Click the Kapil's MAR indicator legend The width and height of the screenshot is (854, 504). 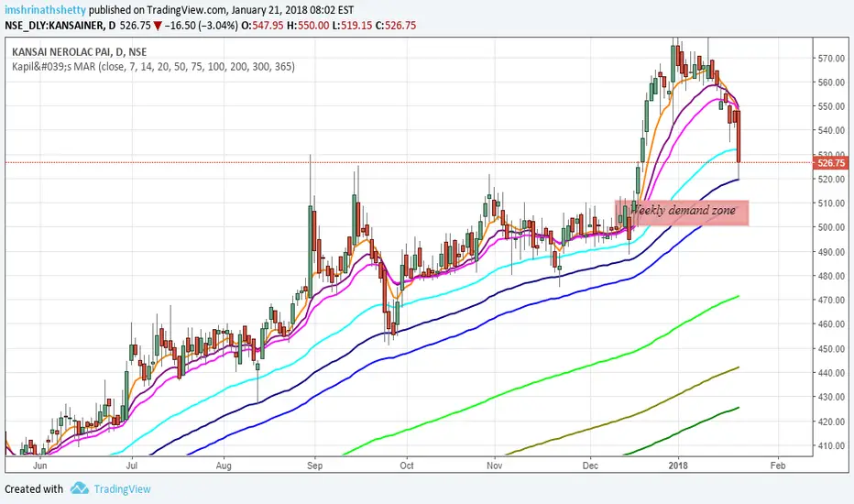[x=154, y=67]
